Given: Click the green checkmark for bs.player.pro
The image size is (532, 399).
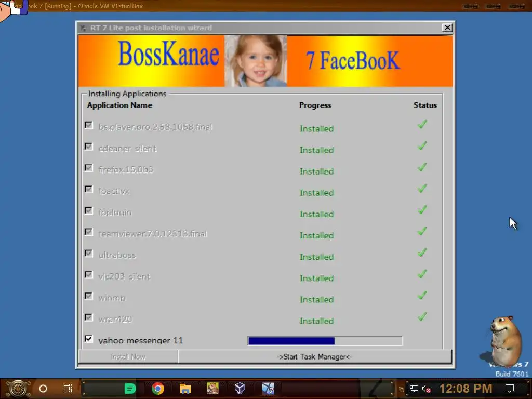Looking at the screenshot, I should [x=422, y=125].
